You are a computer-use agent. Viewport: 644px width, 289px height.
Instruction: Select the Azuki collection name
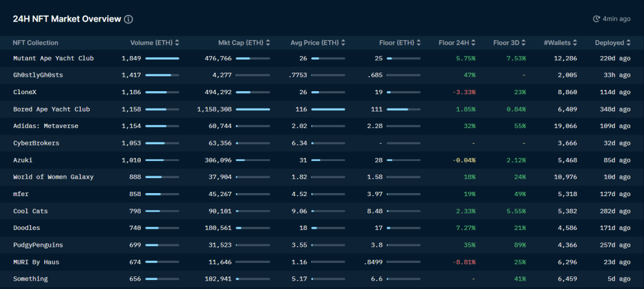(x=23, y=160)
